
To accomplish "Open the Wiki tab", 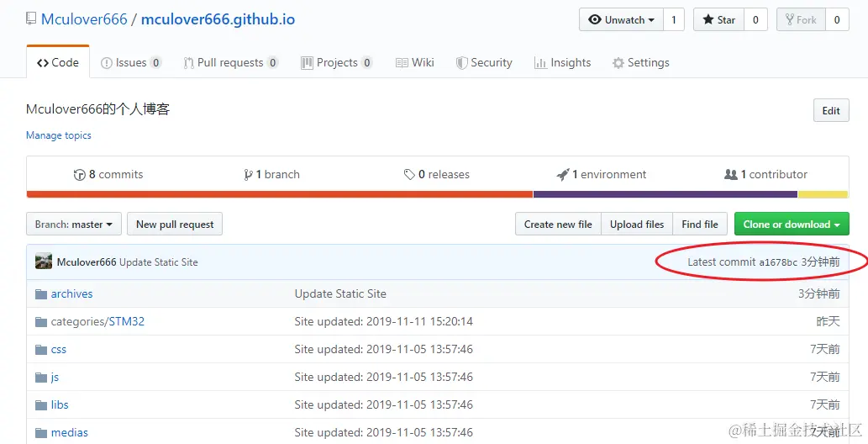I will click(414, 62).
